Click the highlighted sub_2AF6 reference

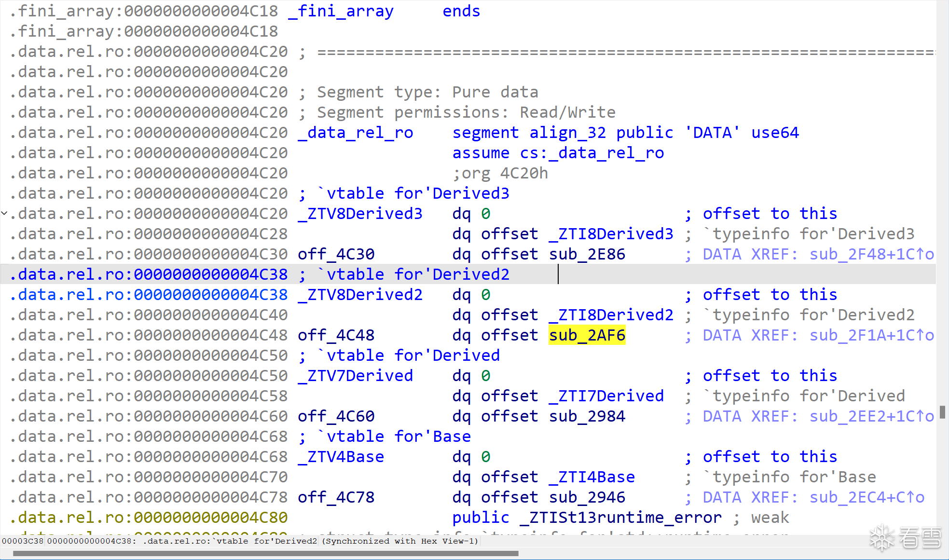click(x=587, y=335)
